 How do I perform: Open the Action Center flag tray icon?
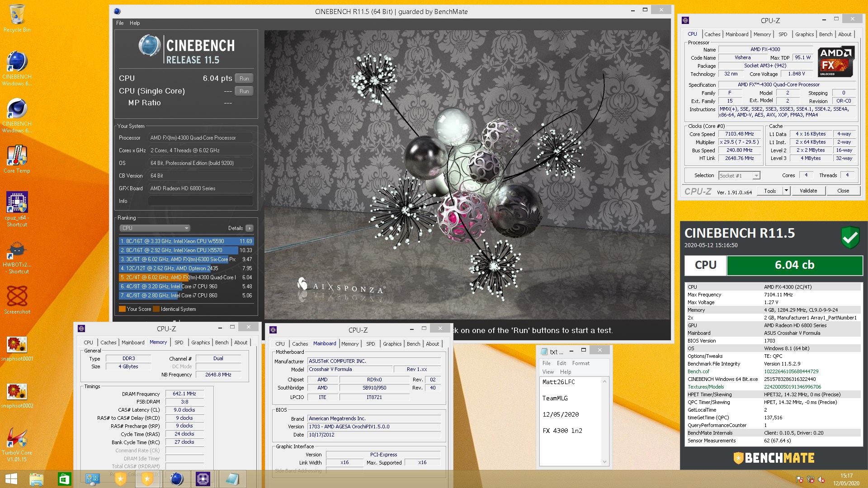tap(799, 480)
